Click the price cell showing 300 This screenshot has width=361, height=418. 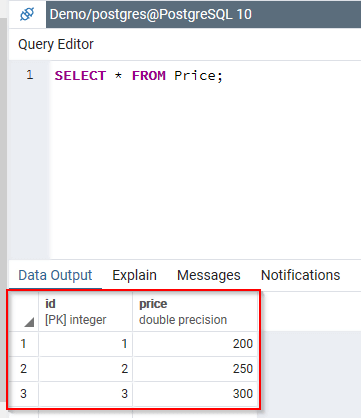click(x=195, y=394)
